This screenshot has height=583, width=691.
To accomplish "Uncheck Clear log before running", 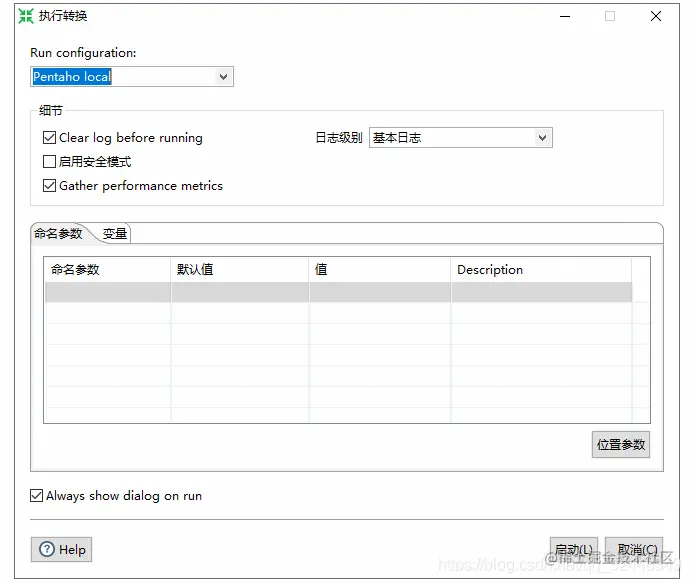I will 49,137.
